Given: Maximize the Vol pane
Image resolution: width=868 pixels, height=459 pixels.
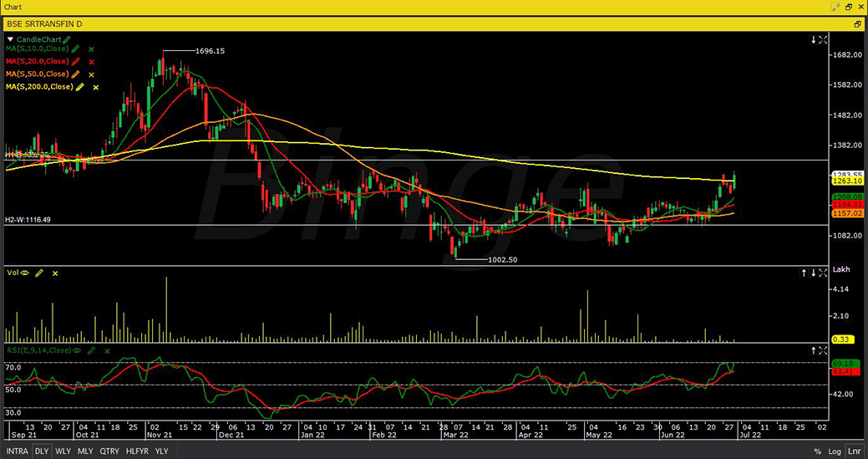Looking at the screenshot, I should click(x=823, y=273).
